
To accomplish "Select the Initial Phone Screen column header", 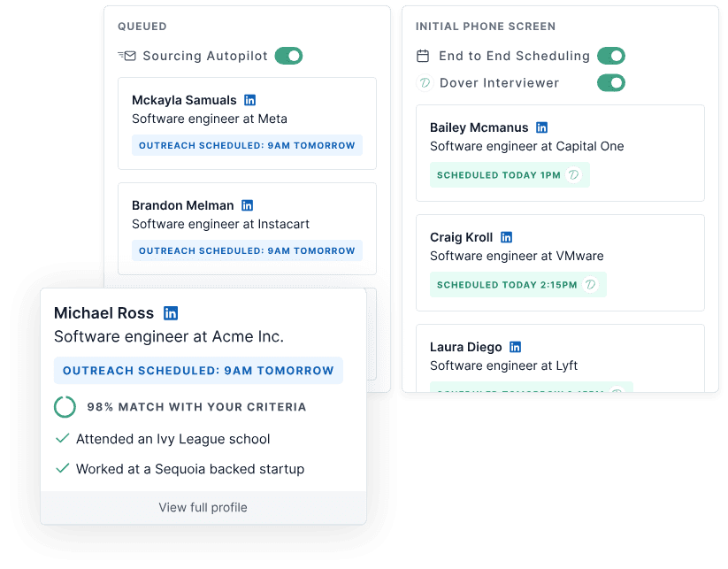I will pyautogui.click(x=484, y=26).
